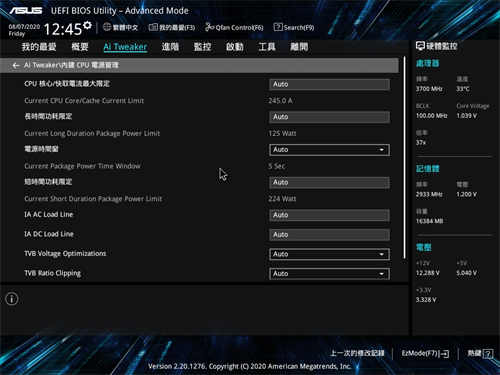Click the 37x ratio value

pyautogui.click(x=421, y=142)
